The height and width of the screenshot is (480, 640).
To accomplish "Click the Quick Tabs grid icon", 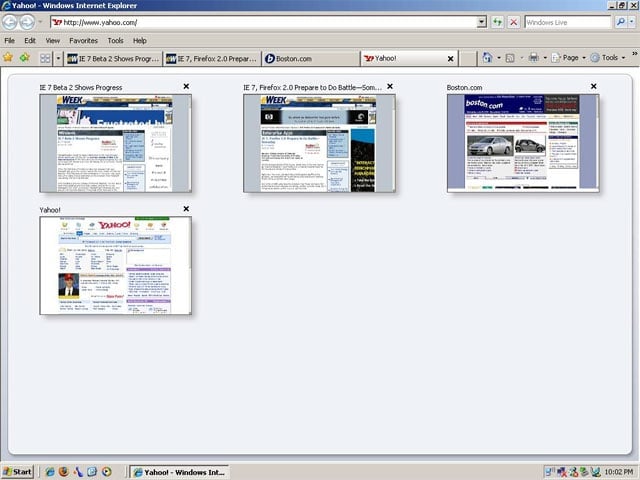I will 45,58.
